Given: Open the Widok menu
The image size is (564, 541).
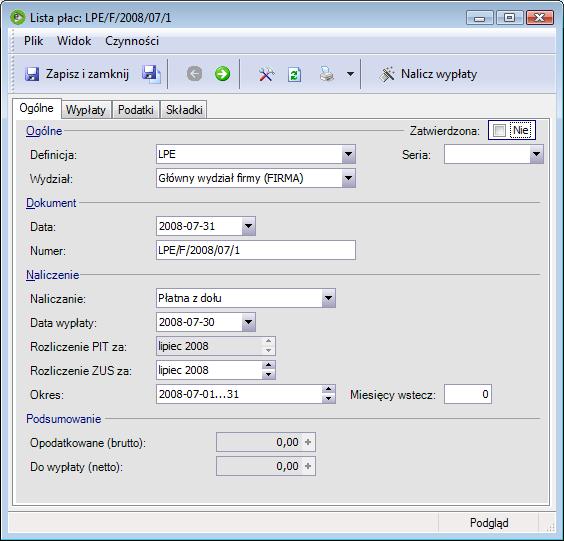Looking at the screenshot, I should pyautogui.click(x=74, y=41).
